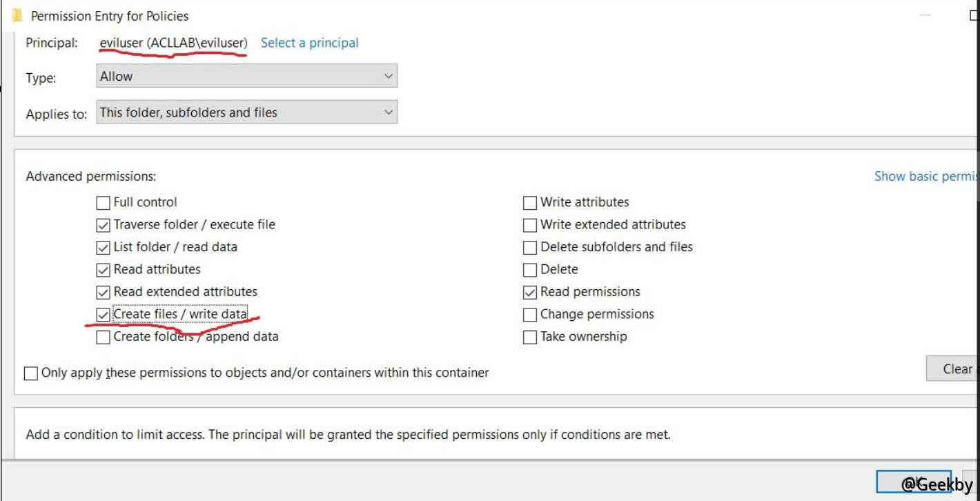Enable the Change permissions checkbox

click(530, 315)
